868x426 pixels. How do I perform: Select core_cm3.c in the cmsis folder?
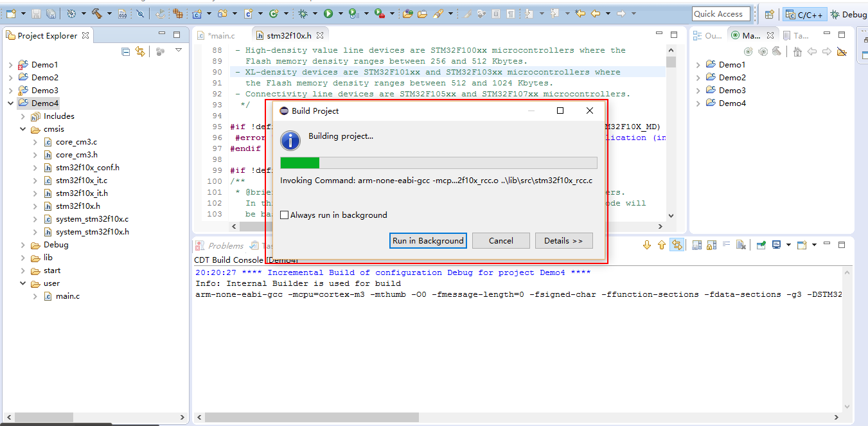pos(76,142)
